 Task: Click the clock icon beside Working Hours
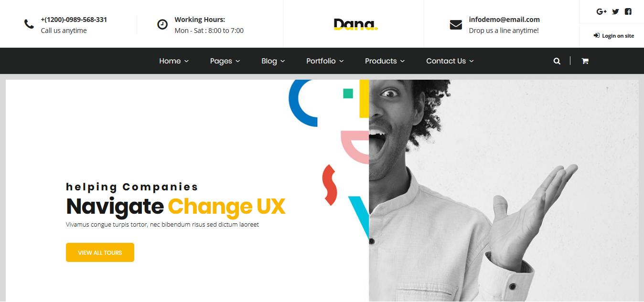162,24
